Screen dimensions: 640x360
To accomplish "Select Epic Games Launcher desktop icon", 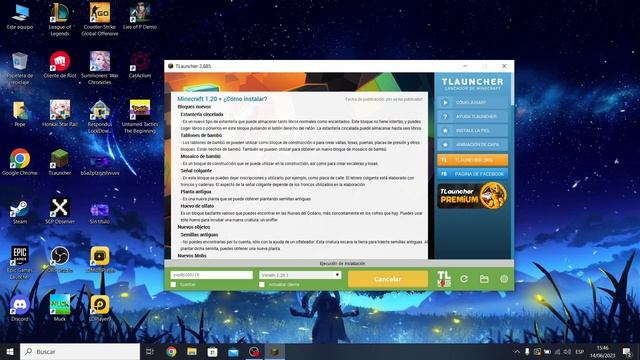I will tap(20, 262).
